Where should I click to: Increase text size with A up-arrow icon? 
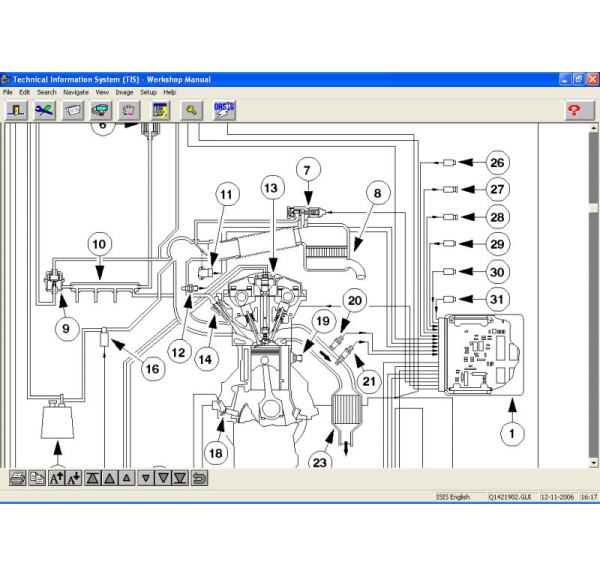click(57, 478)
